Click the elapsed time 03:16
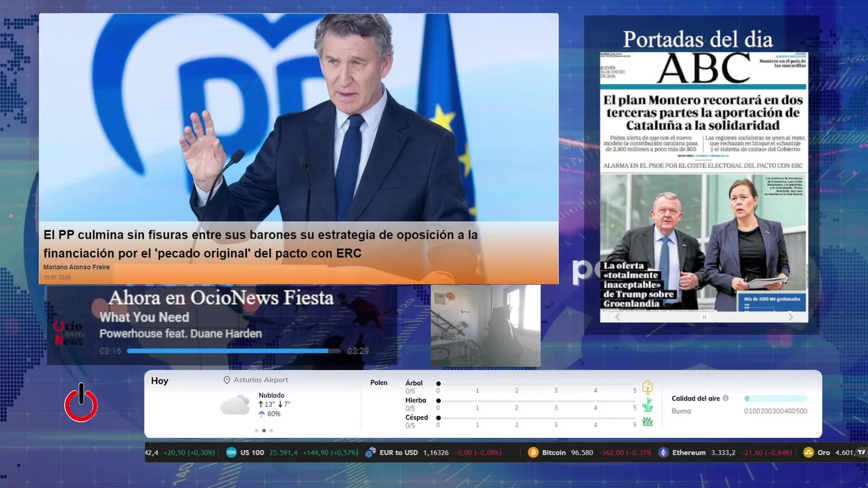868x488 pixels. [x=111, y=351]
